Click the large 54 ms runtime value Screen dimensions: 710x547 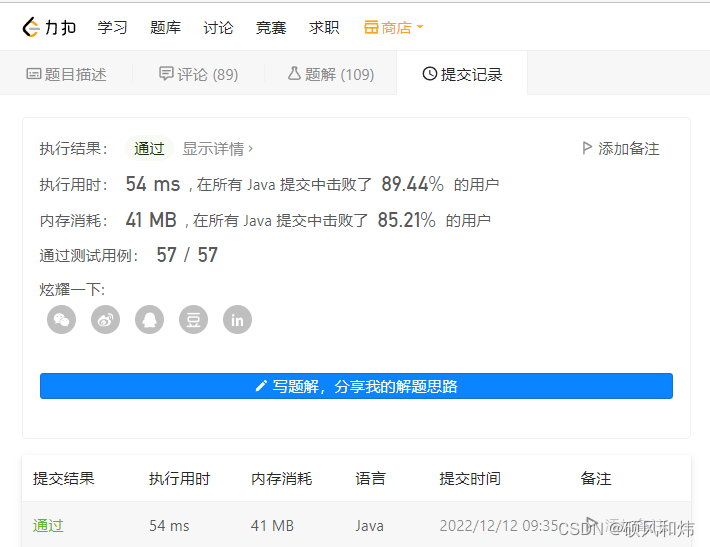153,184
